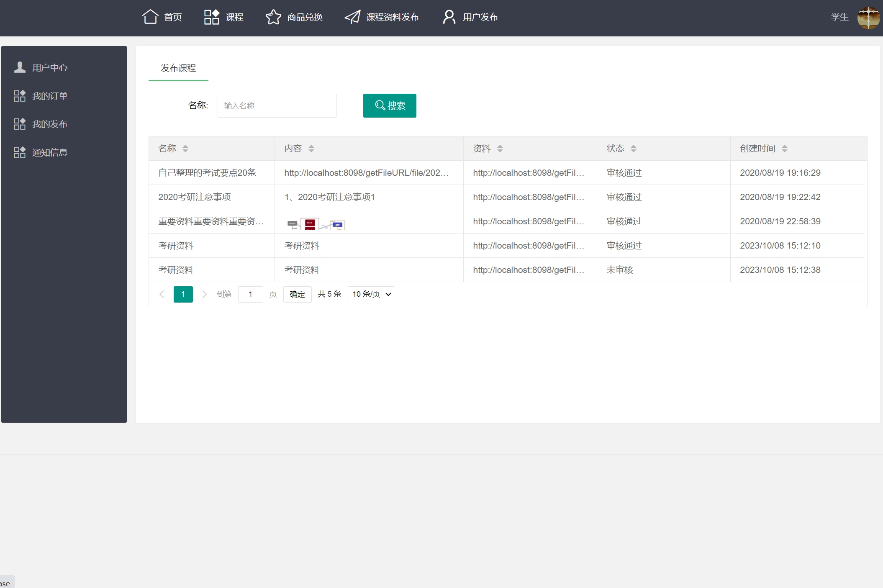Open 我的发布 in sidebar menu
Screen dimensions: 883x588
(x=49, y=124)
